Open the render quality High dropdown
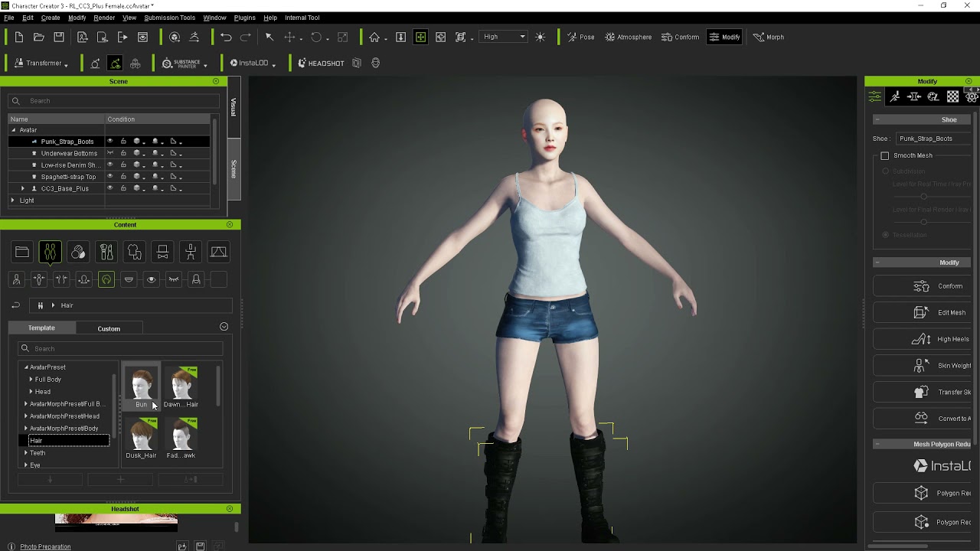980x551 pixels. [x=504, y=37]
